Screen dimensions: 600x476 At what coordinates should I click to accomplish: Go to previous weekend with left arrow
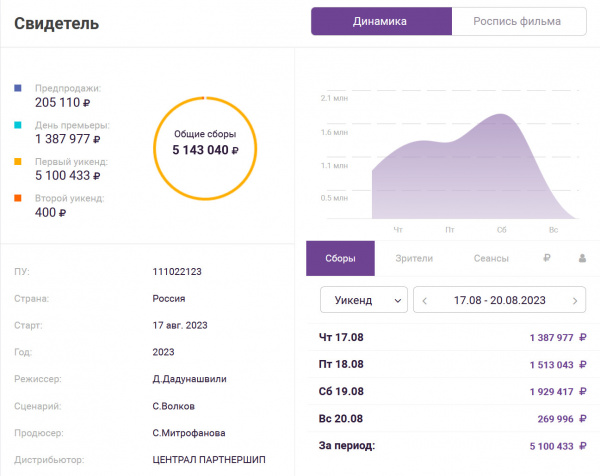coord(426,300)
